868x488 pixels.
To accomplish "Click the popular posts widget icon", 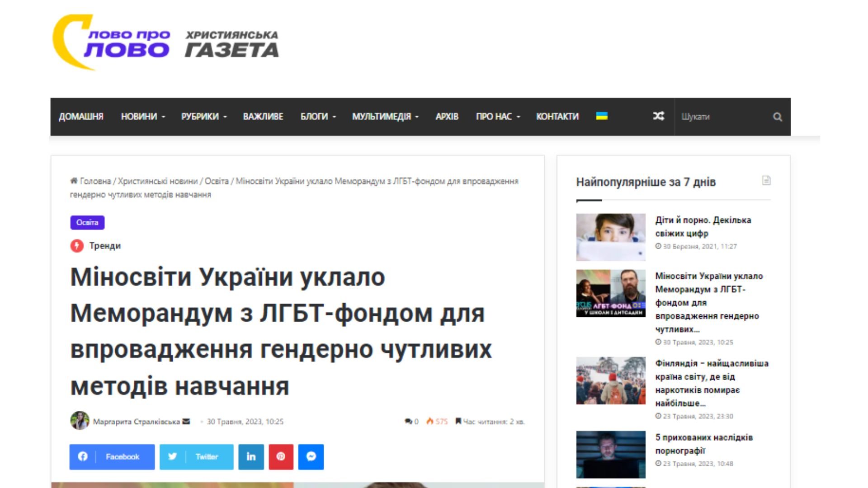I will tap(766, 181).
